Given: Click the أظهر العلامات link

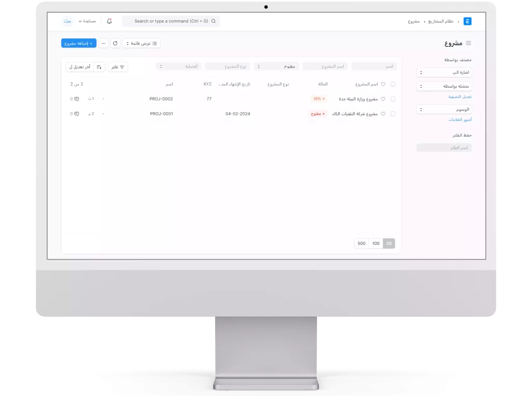Looking at the screenshot, I should [460, 120].
